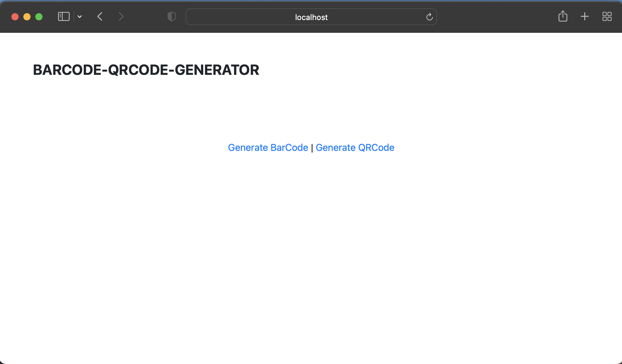Open the Generate BarCode link
This screenshot has height=364, width=622.
point(268,148)
